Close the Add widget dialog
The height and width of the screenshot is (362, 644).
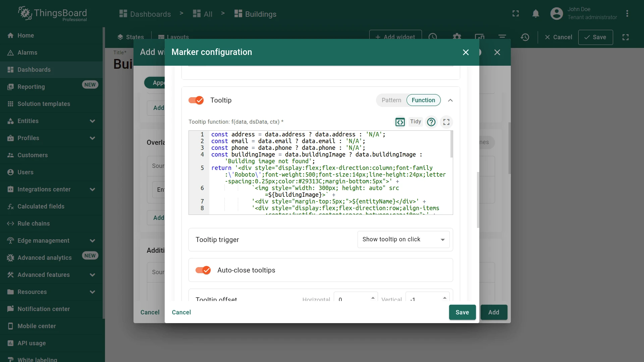click(x=497, y=52)
